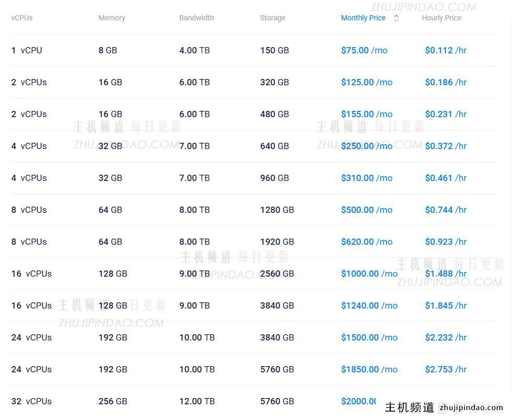
Task: Select the $125.00 /mo monthly price
Action: pos(367,82)
